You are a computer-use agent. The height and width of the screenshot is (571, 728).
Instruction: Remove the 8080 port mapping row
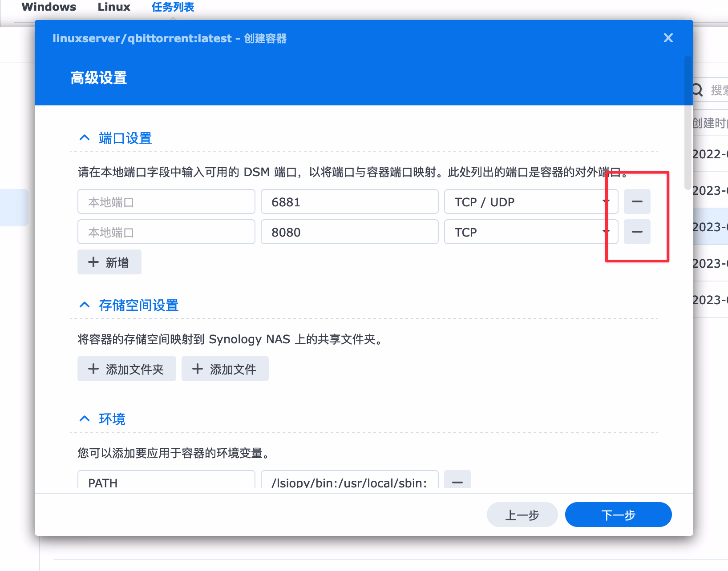coord(637,232)
